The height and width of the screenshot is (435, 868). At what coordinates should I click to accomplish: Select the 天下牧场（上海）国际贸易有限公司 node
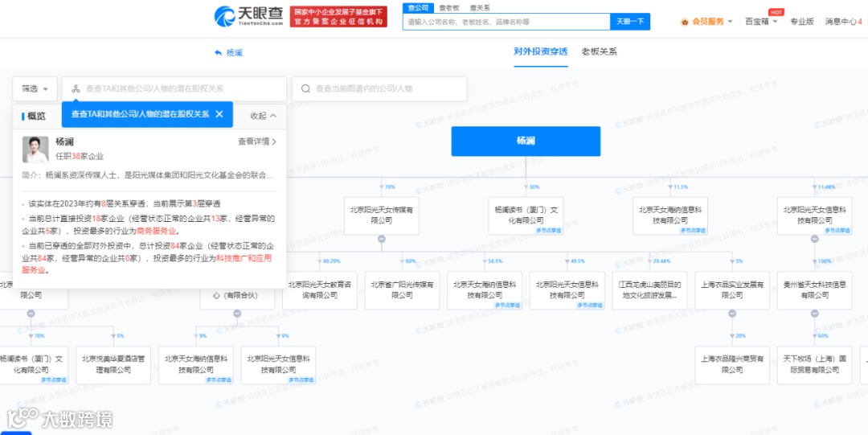click(x=814, y=365)
